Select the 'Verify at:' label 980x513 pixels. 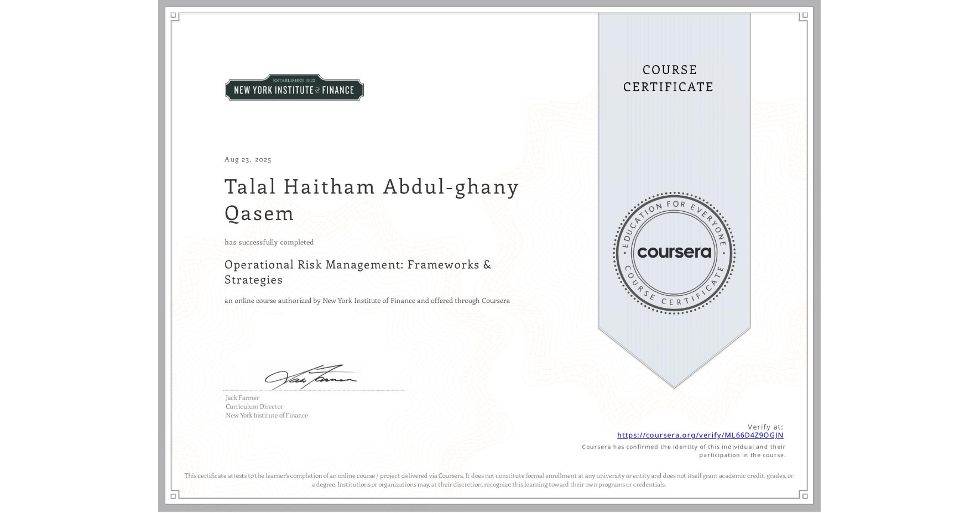click(x=765, y=427)
